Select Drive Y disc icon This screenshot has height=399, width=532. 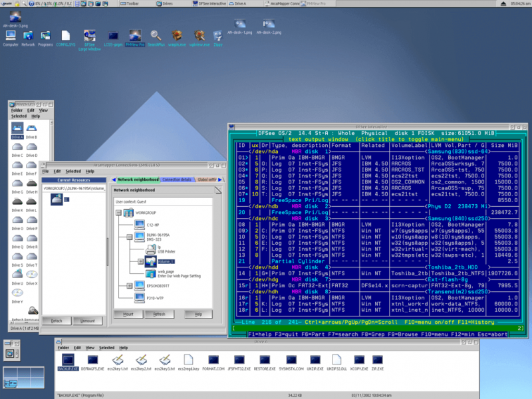[x=17, y=295]
